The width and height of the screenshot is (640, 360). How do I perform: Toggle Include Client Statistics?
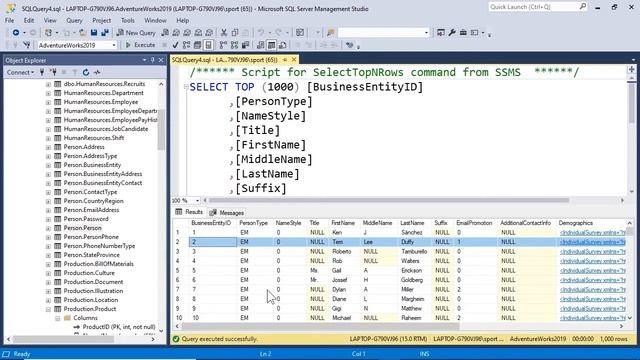(x=245, y=45)
